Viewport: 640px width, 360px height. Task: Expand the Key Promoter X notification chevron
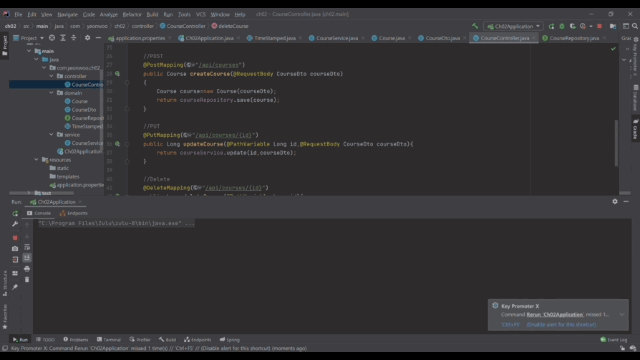(622, 315)
